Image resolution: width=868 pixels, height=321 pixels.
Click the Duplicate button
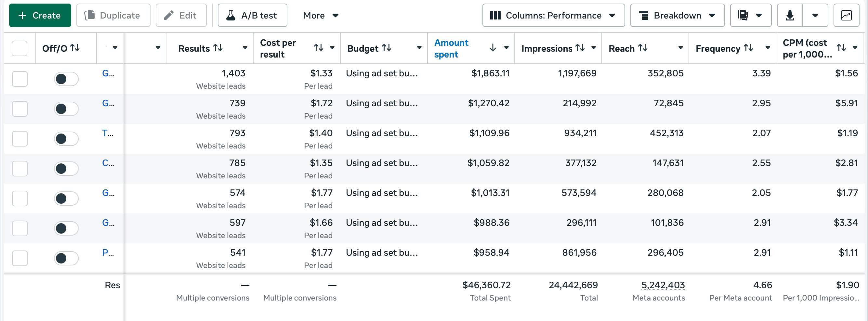(113, 16)
